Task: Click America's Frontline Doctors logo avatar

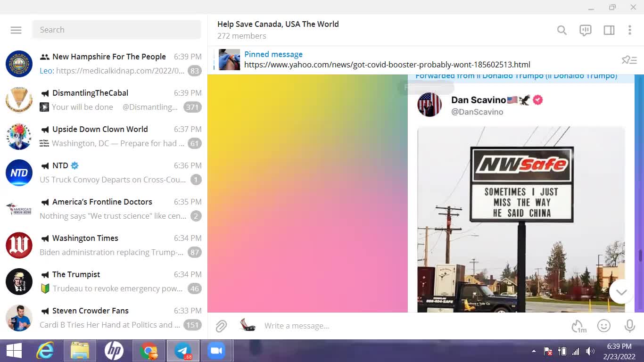Action: pyautogui.click(x=19, y=209)
